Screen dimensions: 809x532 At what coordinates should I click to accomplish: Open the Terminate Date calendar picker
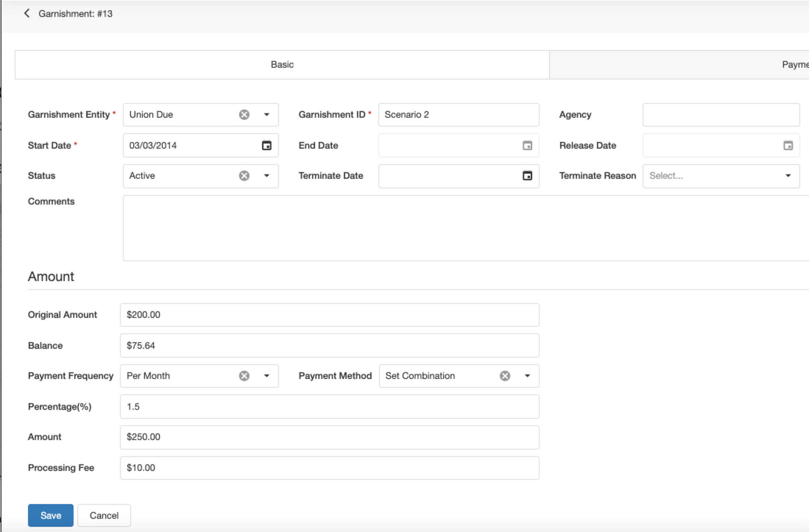click(527, 176)
